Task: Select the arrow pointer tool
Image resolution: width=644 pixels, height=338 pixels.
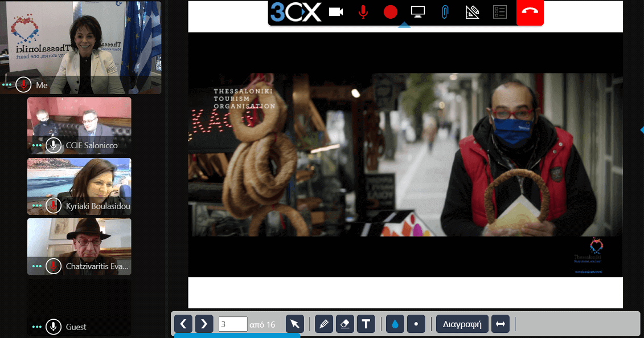Action: [294, 324]
